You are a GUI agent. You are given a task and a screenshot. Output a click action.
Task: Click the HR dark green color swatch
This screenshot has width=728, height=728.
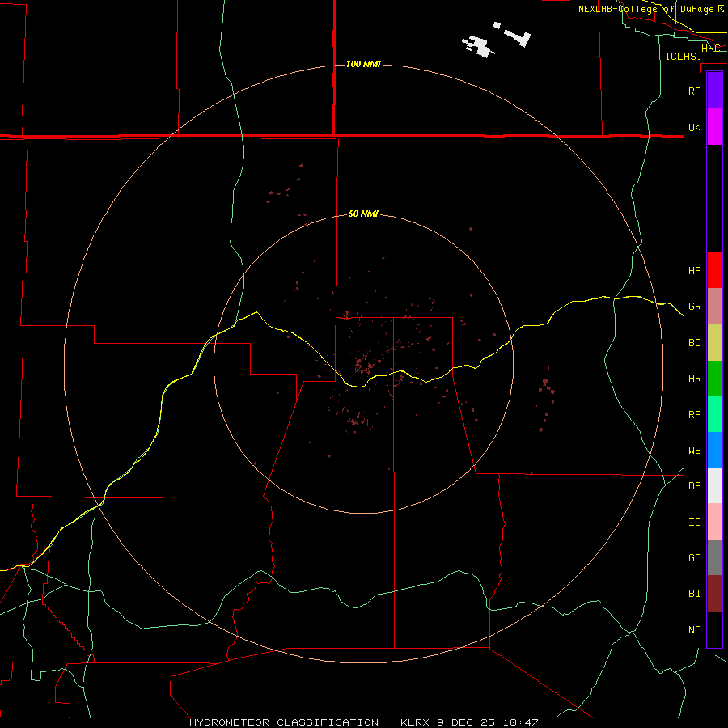click(714, 379)
